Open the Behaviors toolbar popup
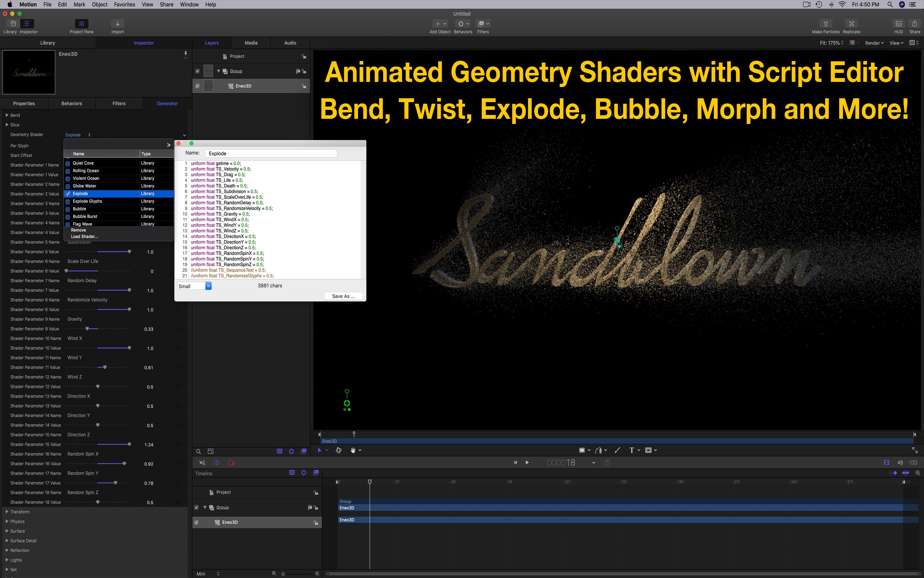The height and width of the screenshot is (578, 924). (463, 24)
